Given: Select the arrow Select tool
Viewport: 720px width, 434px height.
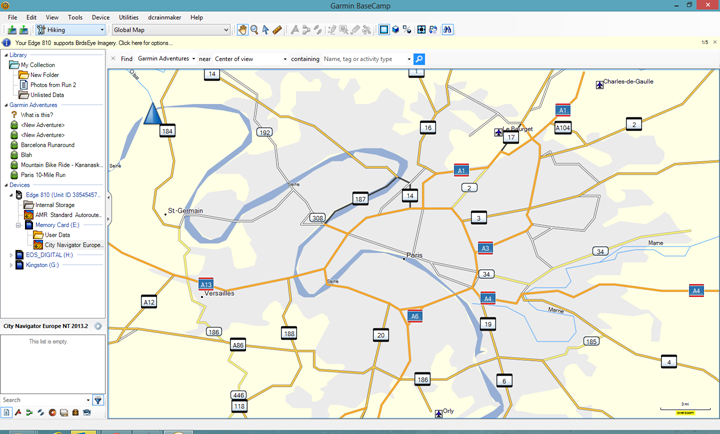Looking at the screenshot, I should (x=265, y=30).
